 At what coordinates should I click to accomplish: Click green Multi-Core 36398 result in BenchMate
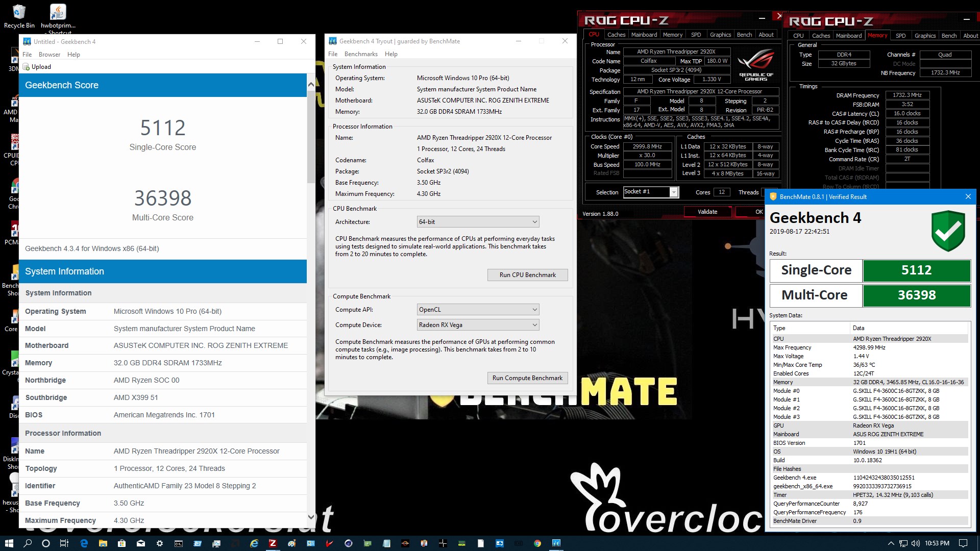916,295
